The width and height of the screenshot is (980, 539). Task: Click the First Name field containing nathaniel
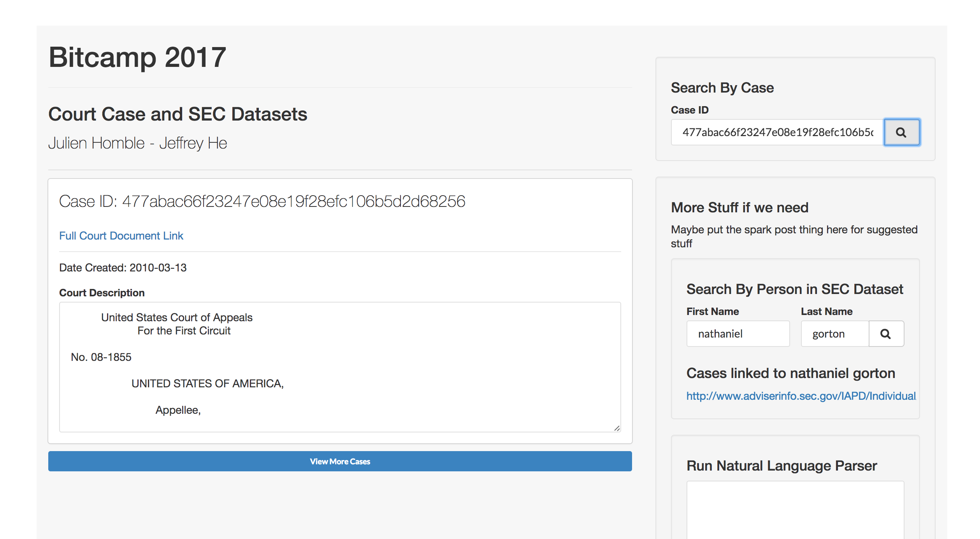pos(738,334)
